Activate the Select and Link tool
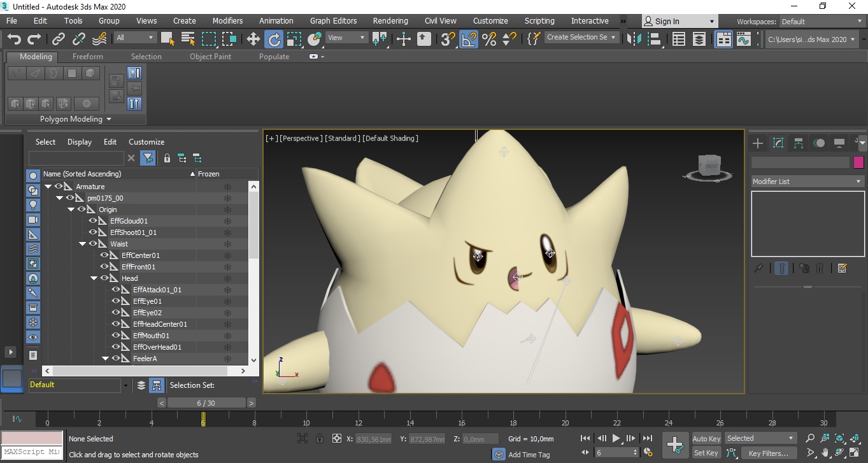The height and width of the screenshot is (463, 868). [x=59, y=39]
